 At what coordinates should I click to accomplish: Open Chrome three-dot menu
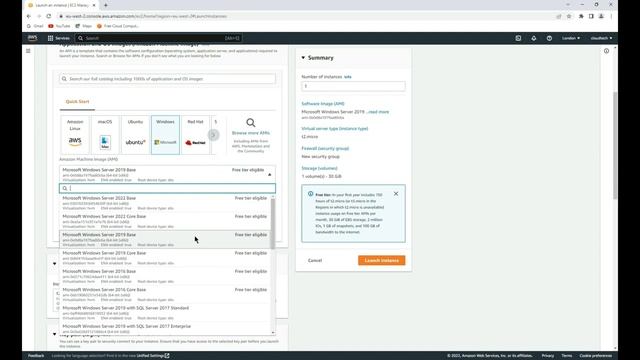click(x=611, y=16)
